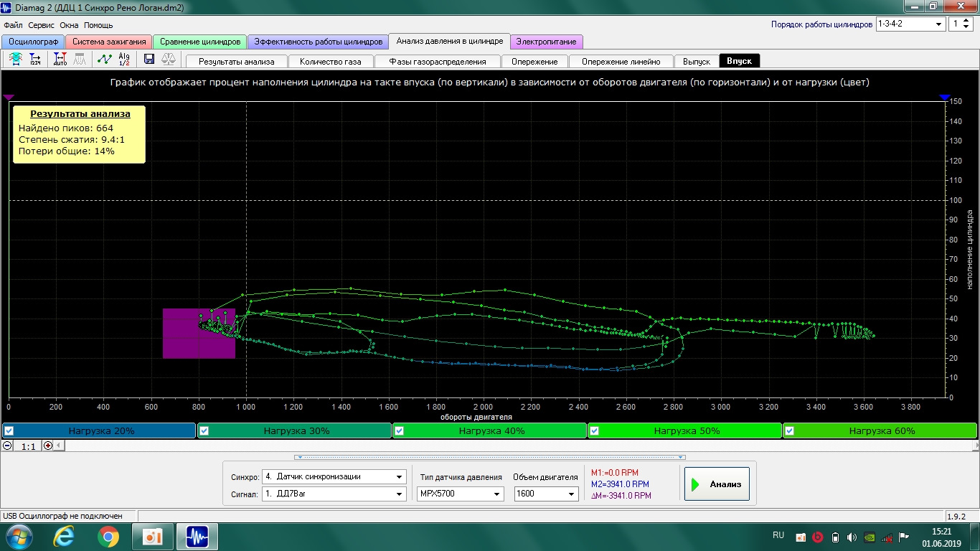Click the volume speaker tray icon
Image resolution: width=980 pixels, height=551 pixels.
pyautogui.click(x=852, y=536)
